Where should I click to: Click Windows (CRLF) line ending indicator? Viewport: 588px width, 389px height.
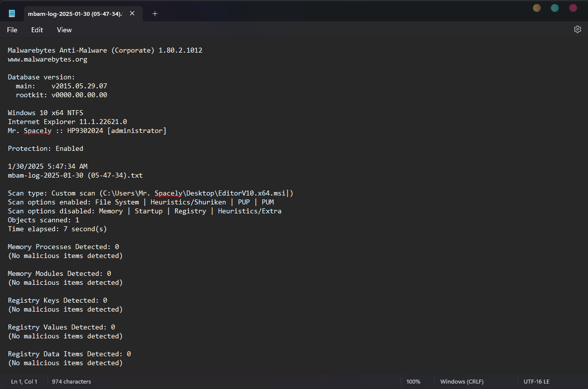coord(460,382)
